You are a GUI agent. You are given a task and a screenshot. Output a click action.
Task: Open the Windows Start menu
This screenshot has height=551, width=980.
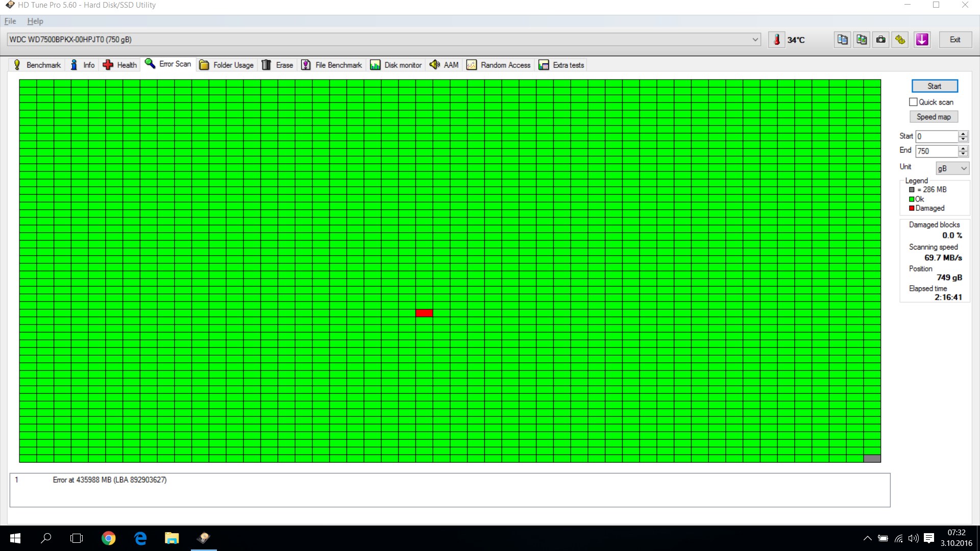[x=15, y=538]
